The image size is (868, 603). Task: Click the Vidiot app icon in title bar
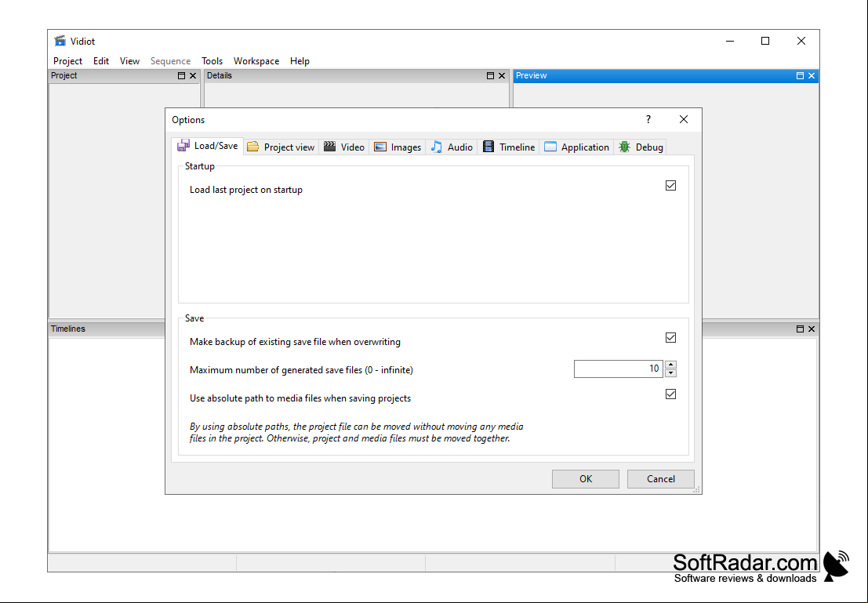60,41
